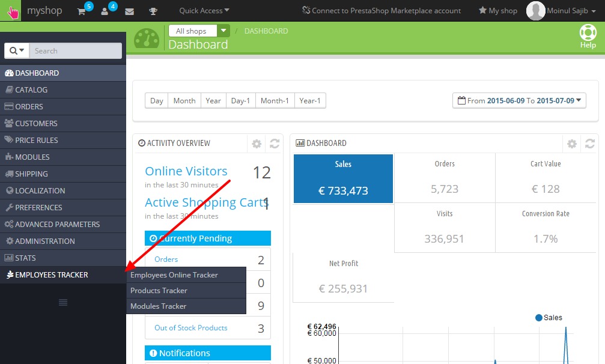
Task: Click the Dashboard panel gear icon
Action: point(572,144)
